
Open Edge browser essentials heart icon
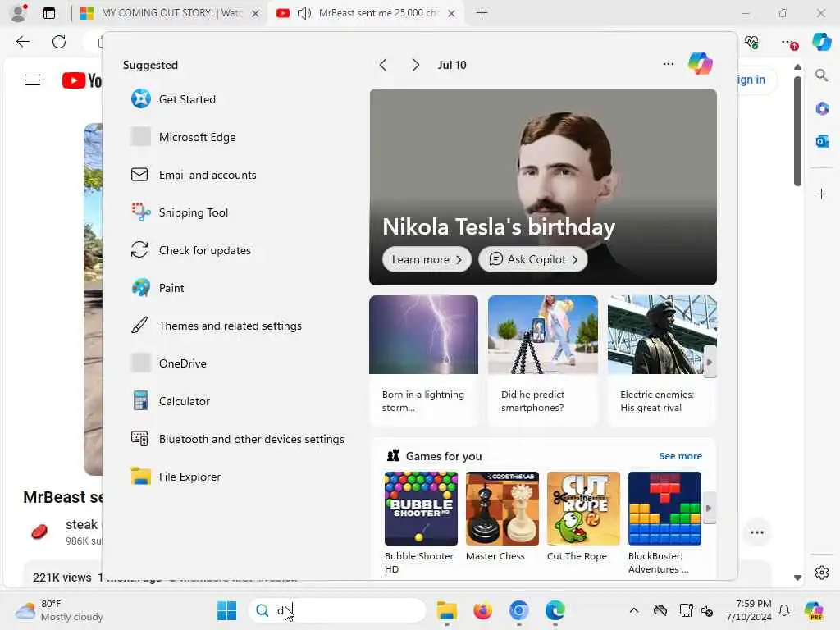point(751,42)
